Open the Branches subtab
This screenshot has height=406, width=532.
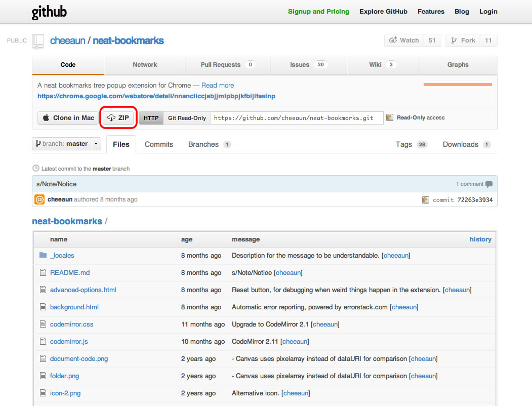(x=210, y=144)
